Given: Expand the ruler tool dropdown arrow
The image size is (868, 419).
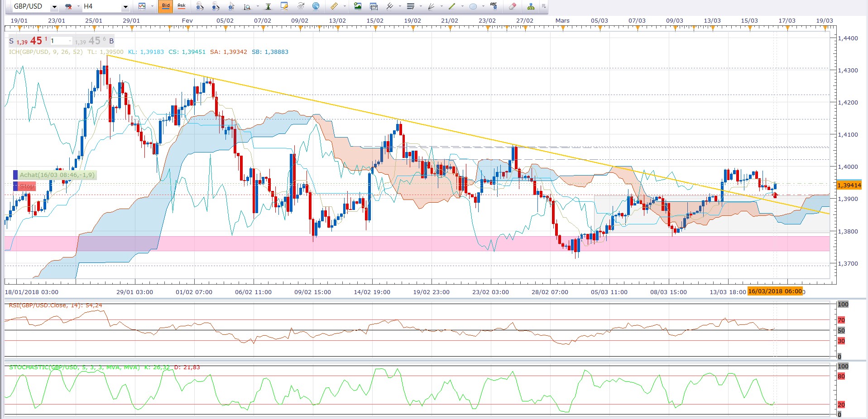Looking at the screenshot, I should point(345,7).
